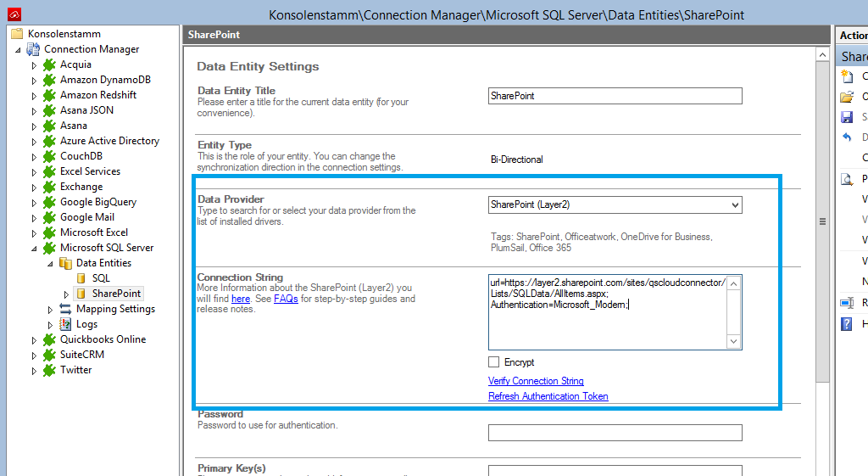
Task: Open the help question mark icon
Action: point(847,323)
